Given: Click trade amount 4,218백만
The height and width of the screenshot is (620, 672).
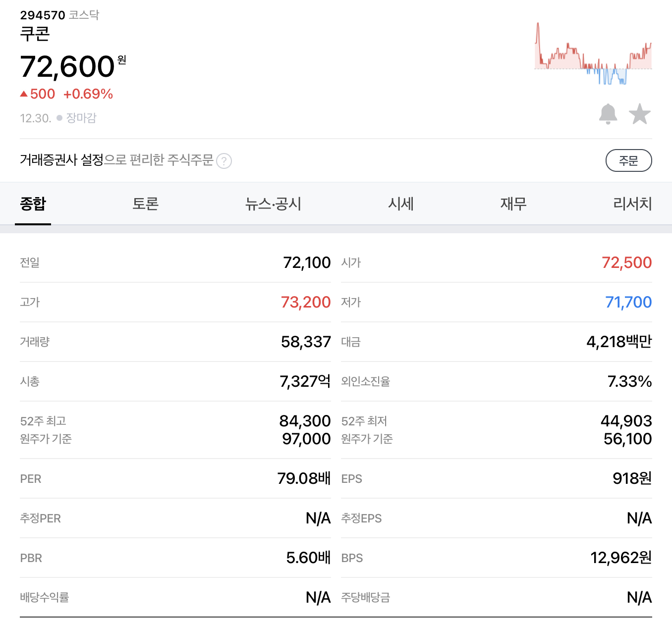Looking at the screenshot, I should click(x=619, y=342).
